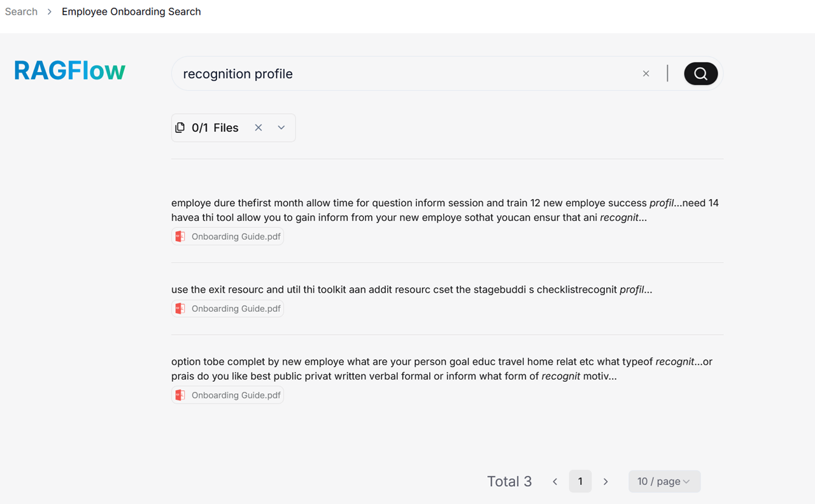Click result snippet starting 'use the exit resourc'

[x=412, y=290]
